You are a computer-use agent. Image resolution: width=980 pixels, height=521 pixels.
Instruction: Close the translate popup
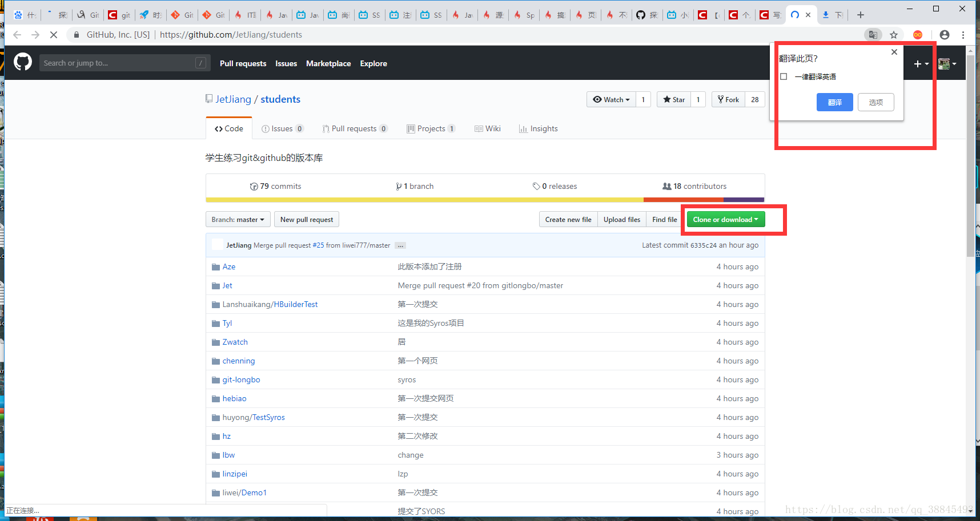pos(894,52)
